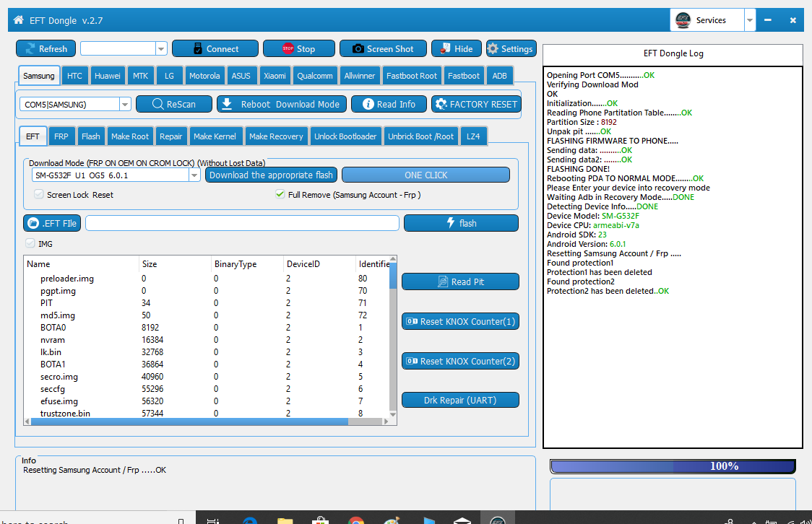Toggle the Screen Lock Reset checkbox
The image size is (812, 524).
point(39,194)
